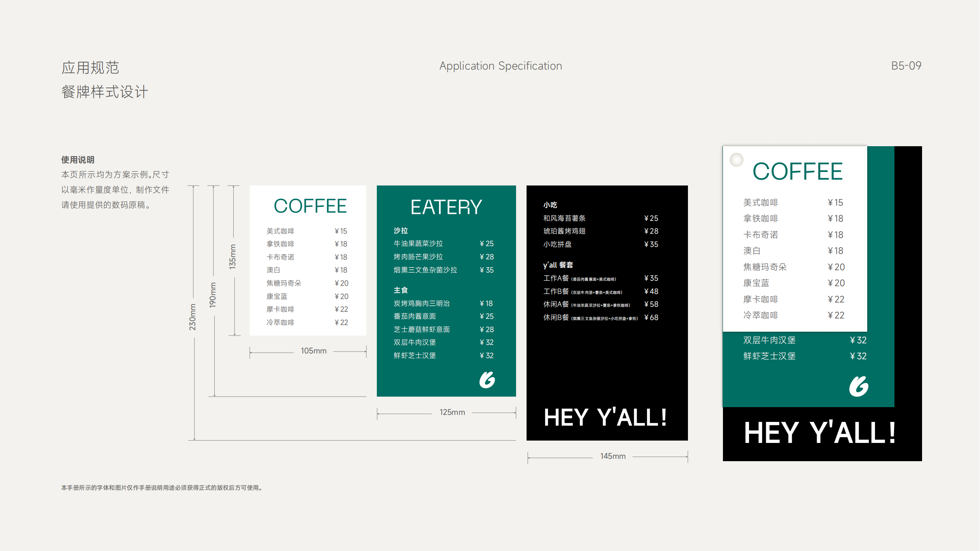
Task: Click the 125mm dimension label
Action: click(452, 412)
